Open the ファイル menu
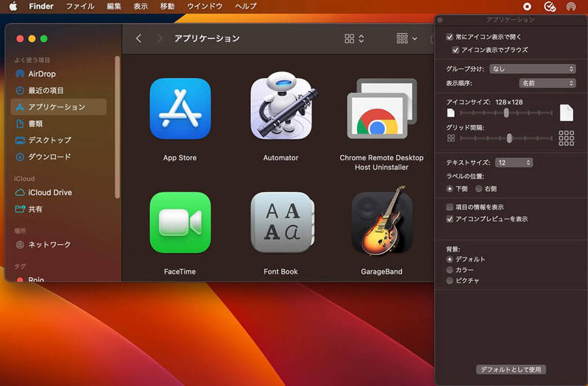Viewport: 588px width, 386px height. pyautogui.click(x=80, y=7)
